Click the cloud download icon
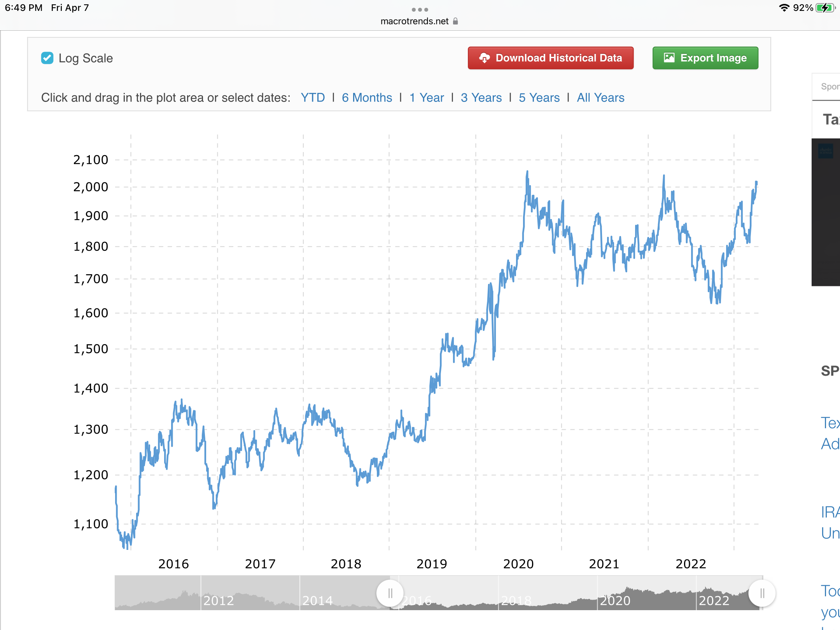840x630 pixels. [484, 58]
